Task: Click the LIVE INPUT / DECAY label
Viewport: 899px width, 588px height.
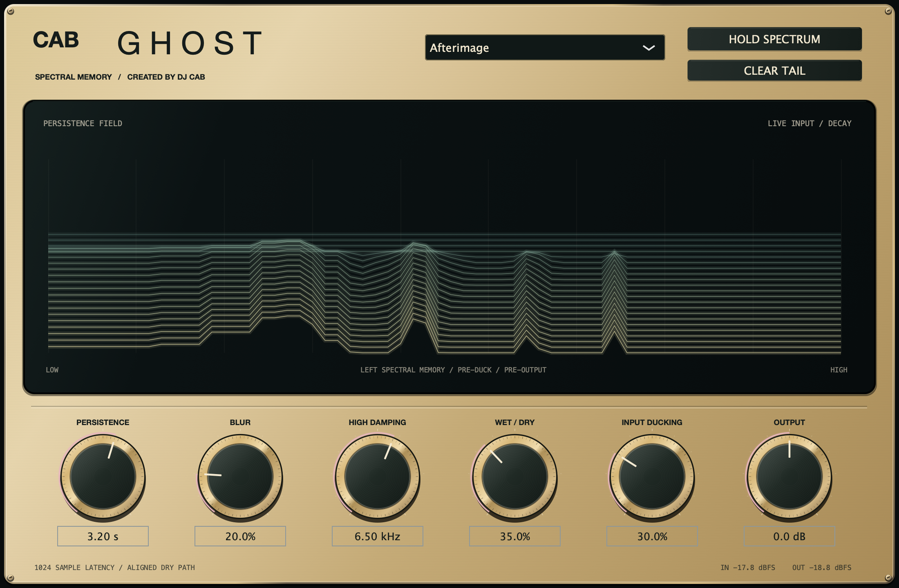Action: (810, 123)
